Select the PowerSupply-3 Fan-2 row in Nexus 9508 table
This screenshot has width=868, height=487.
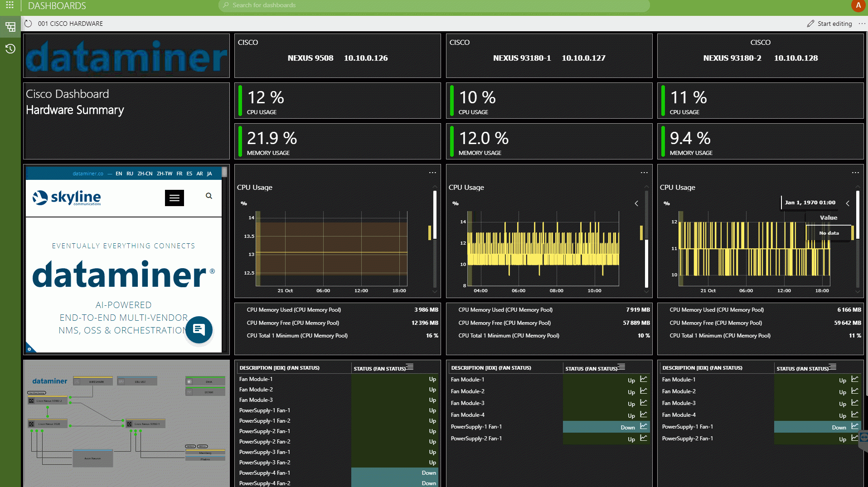[x=338, y=463]
